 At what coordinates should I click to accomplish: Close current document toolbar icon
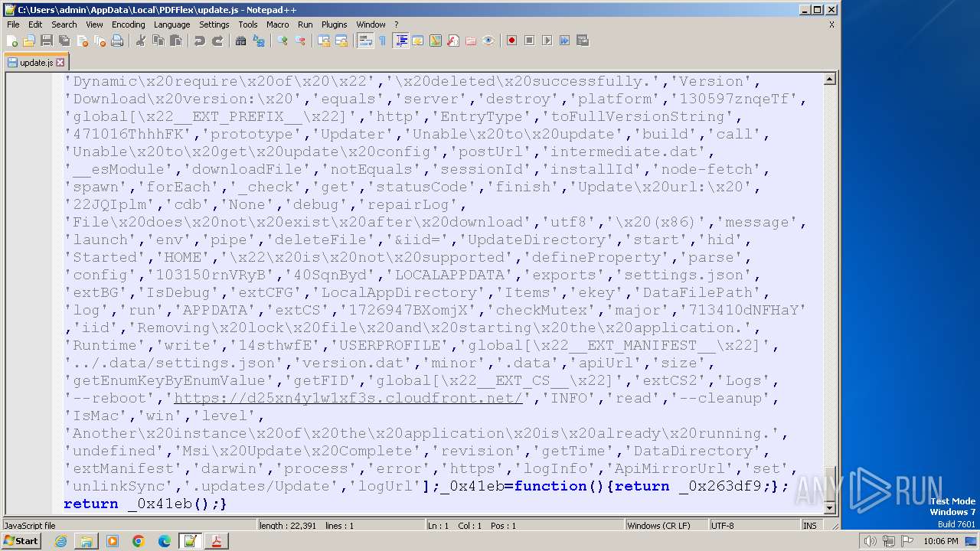coord(82,41)
